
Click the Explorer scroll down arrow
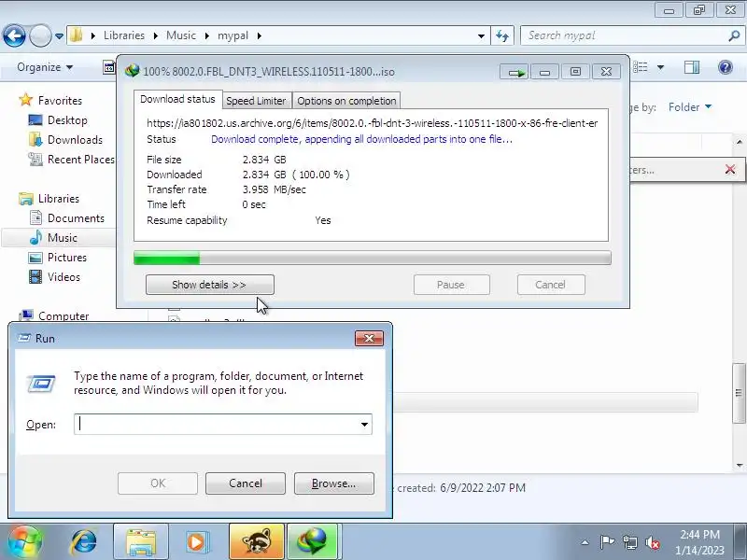pyautogui.click(x=740, y=466)
